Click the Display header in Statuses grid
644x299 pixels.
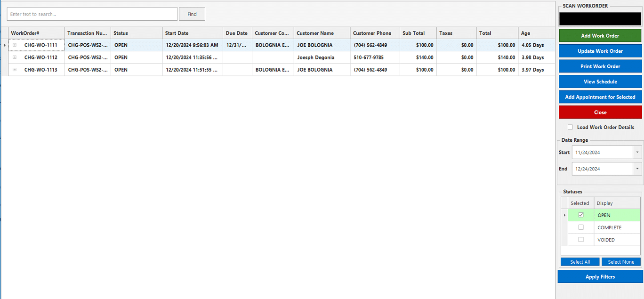click(x=617, y=203)
